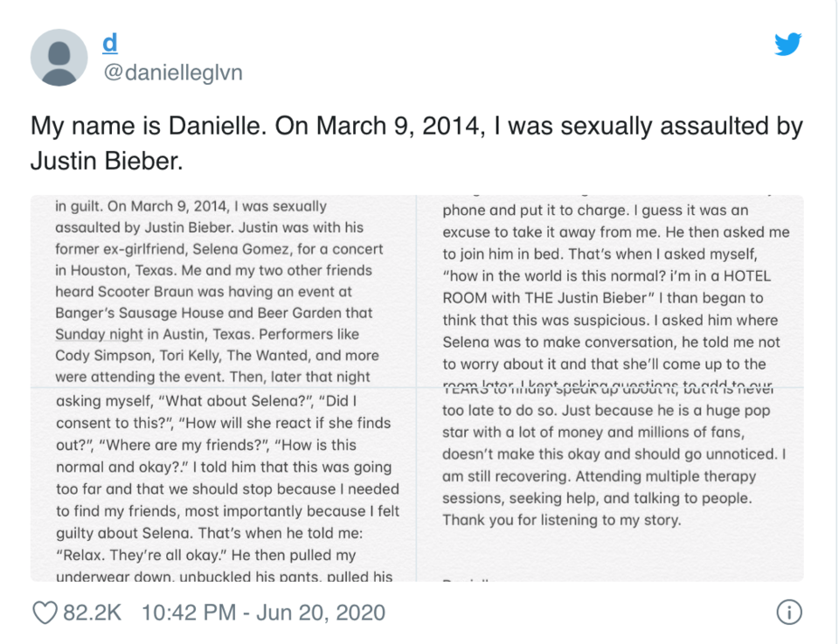Open the gray profile avatar
The width and height of the screenshot is (839, 644).
pos(59,58)
